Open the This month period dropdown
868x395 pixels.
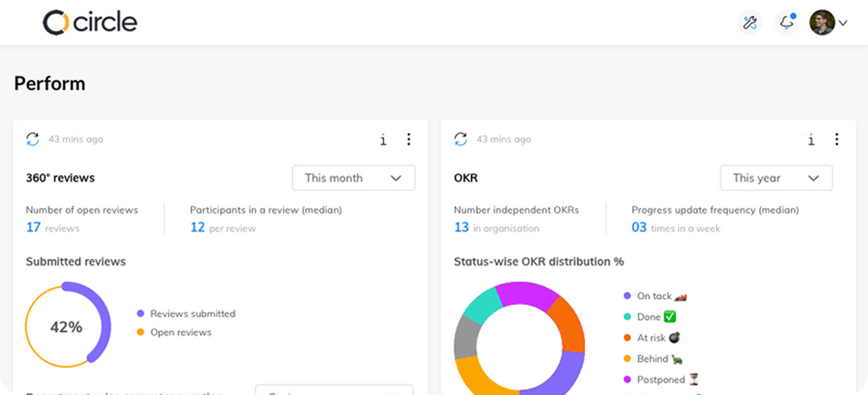[354, 178]
